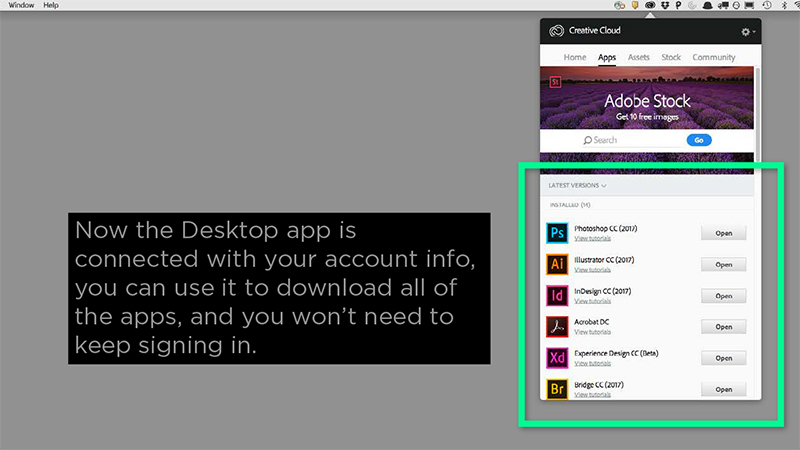Open the Stock tab
Image resolution: width=800 pixels, height=450 pixels.
coord(671,57)
